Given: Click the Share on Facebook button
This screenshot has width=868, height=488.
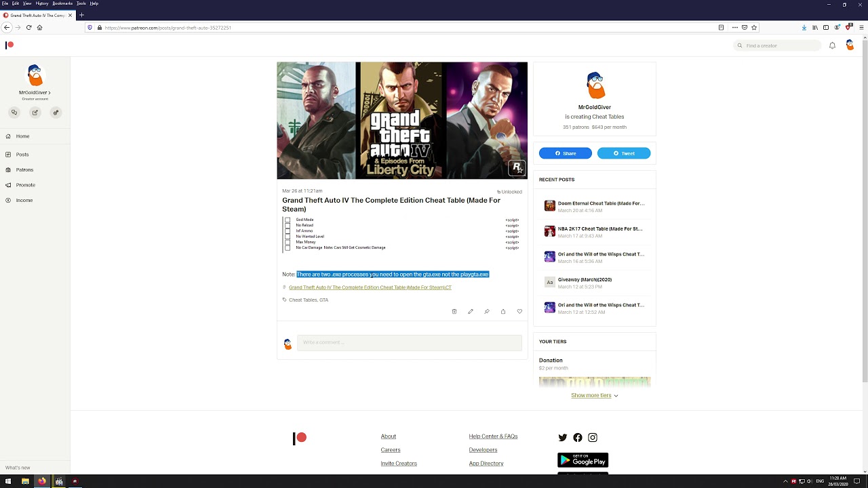Looking at the screenshot, I should coord(566,153).
